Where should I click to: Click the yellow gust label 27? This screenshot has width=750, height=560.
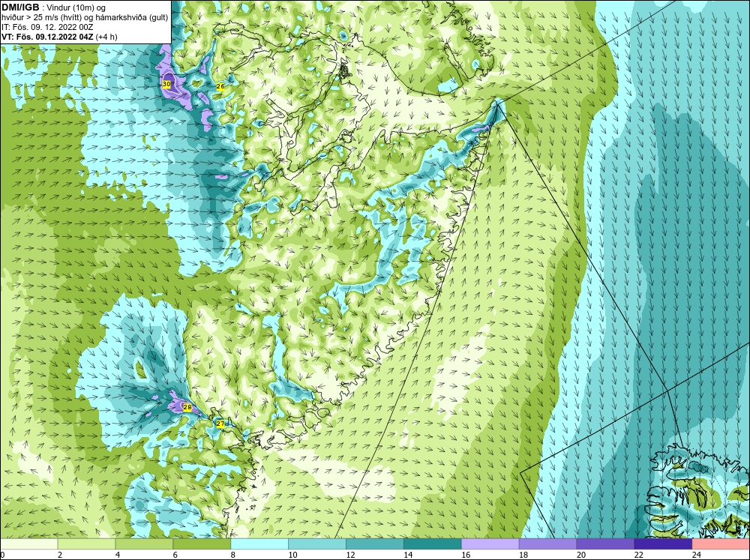click(x=220, y=424)
